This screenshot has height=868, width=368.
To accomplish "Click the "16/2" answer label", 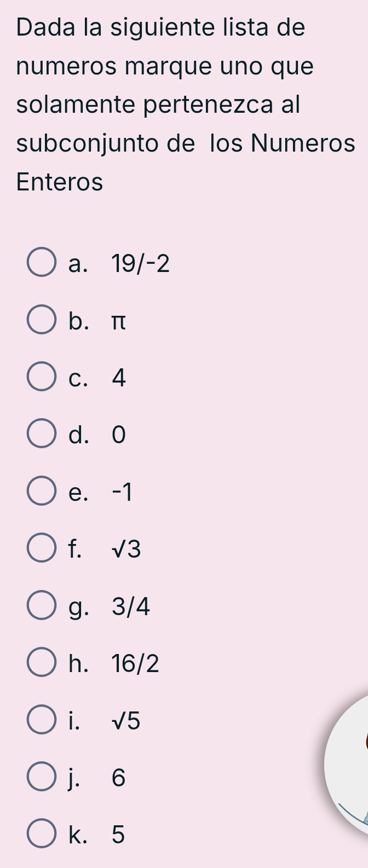I will pyautogui.click(x=135, y=664).
